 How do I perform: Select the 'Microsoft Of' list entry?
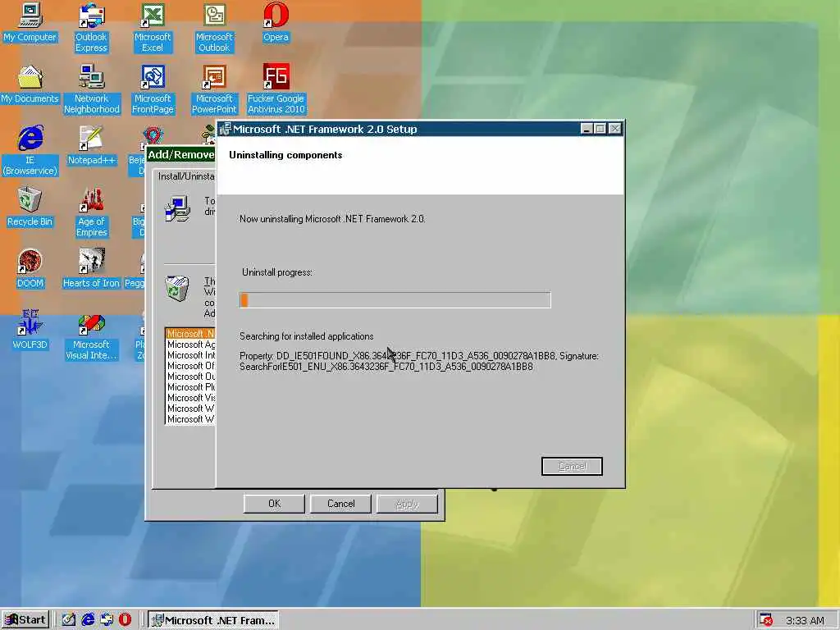(x=190, y=366)
